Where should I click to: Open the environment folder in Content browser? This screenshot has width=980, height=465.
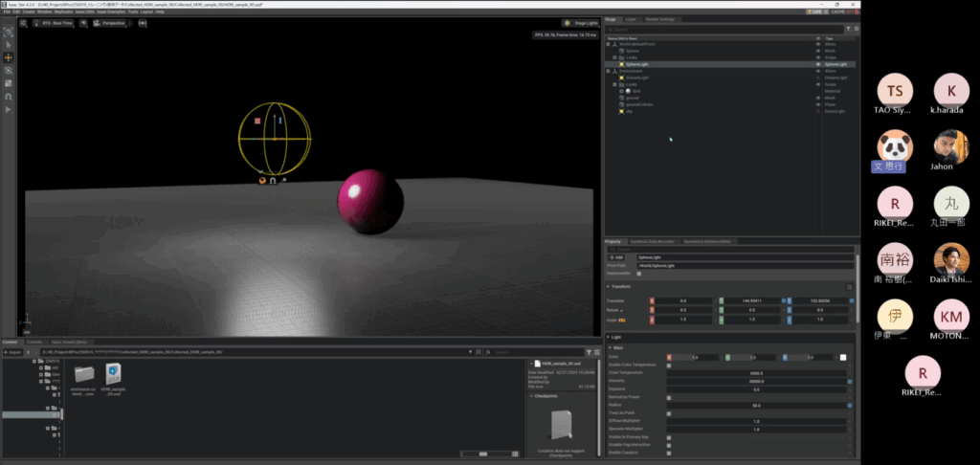click(84, 375)
